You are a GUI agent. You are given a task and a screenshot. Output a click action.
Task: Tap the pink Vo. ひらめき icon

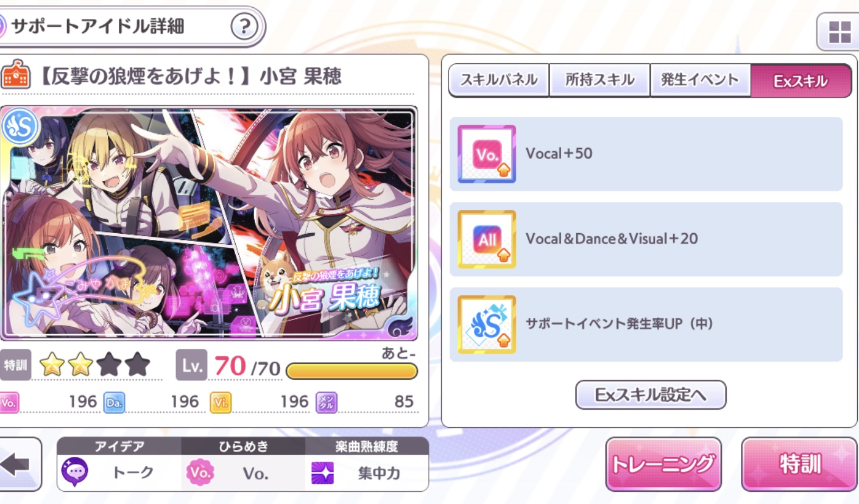coord(199,473)
